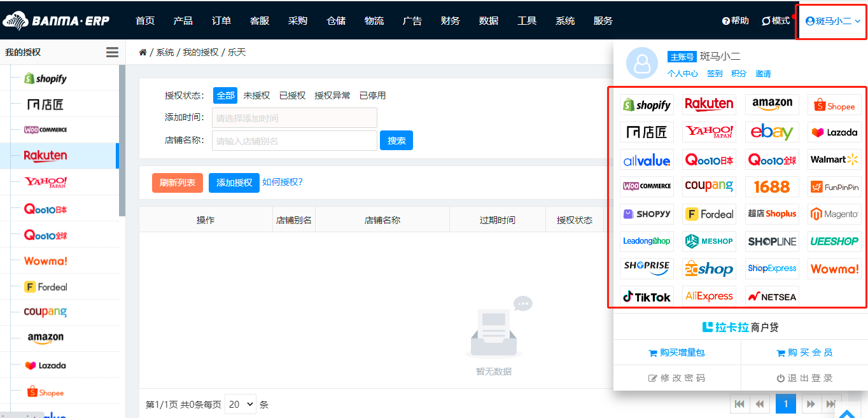The height and width of the screenshot is (418, 868).
Task: Click the 超店 Shoplus logo
Action: coord(772,214)
